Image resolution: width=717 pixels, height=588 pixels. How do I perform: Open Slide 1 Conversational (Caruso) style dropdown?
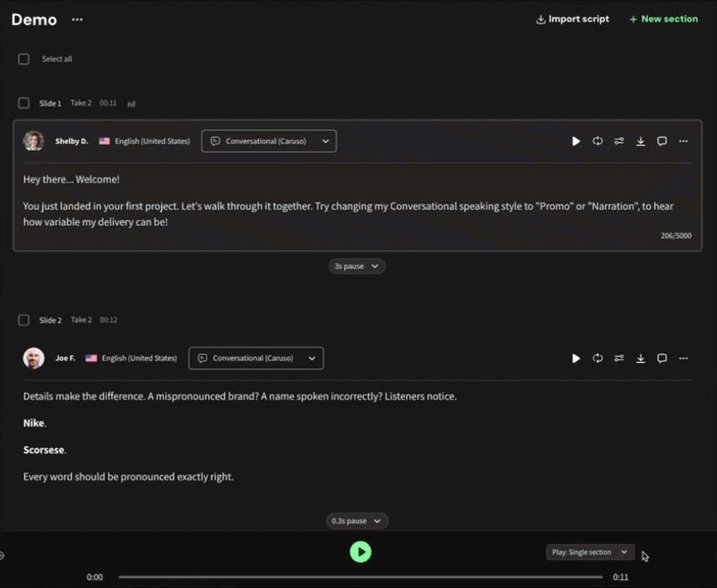click(269, 142)
